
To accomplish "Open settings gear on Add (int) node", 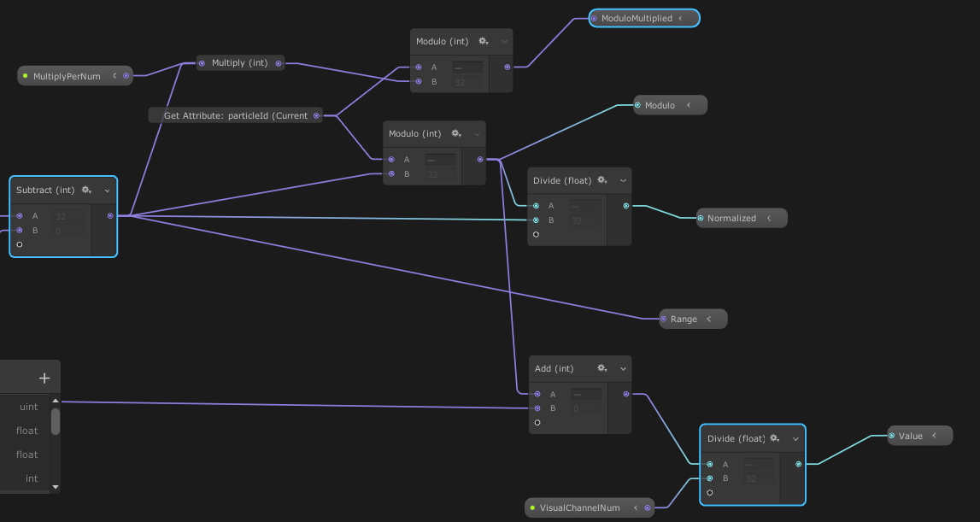I will 602,368.
